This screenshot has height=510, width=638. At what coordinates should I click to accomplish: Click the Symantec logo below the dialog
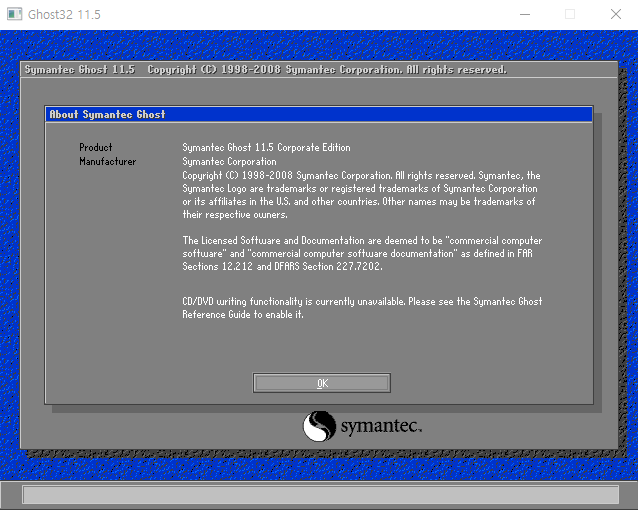pyautogui.click(x=362, y=426)
